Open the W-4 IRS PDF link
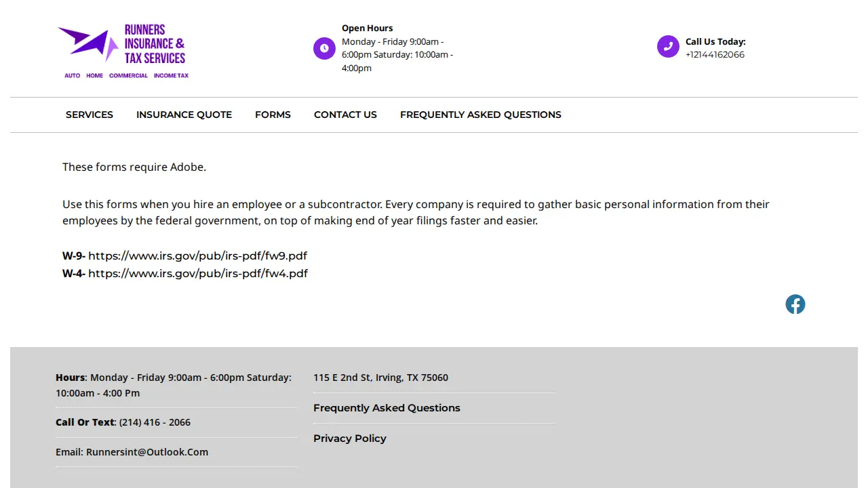Image resolution: width=868 pixels, height=488 pixels. [x=198, y=273]
